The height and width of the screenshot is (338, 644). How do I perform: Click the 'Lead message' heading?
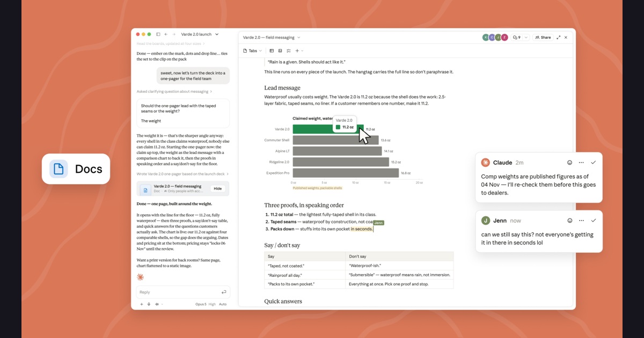point(282,88)
